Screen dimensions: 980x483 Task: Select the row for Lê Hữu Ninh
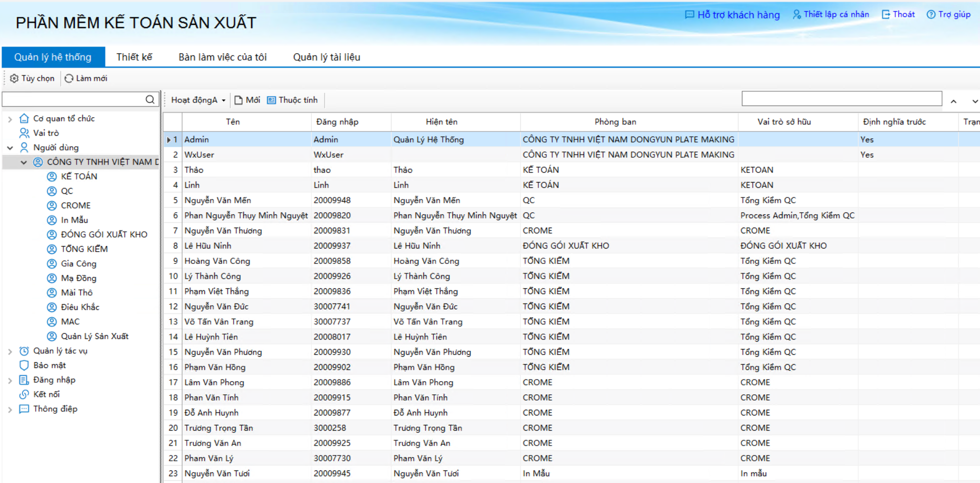(x=208, y=246)
